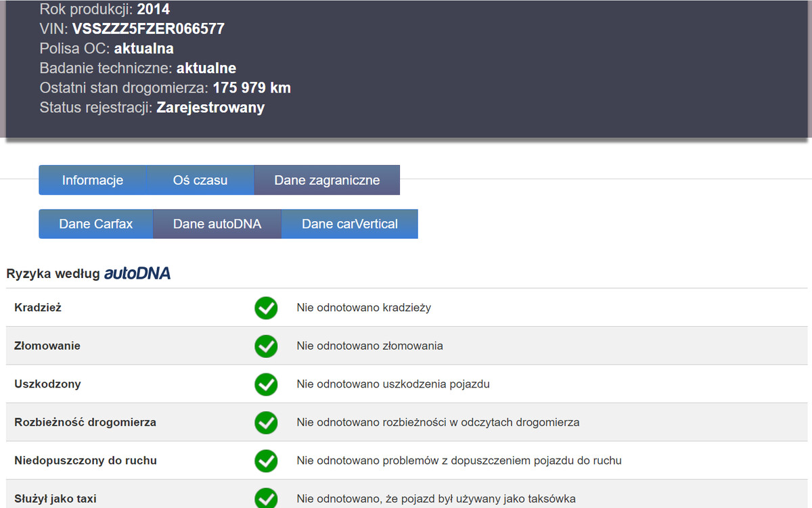This screenshot has height=508, width=812.
Task: Click the Służył jako taxi row label
Action: (x=55, y=499)
